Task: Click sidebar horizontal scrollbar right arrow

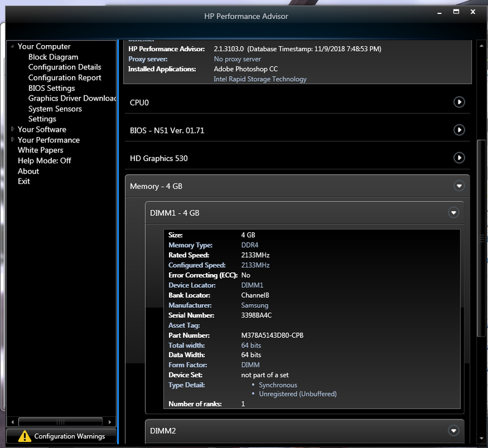Action: click(x=110, y=422)
